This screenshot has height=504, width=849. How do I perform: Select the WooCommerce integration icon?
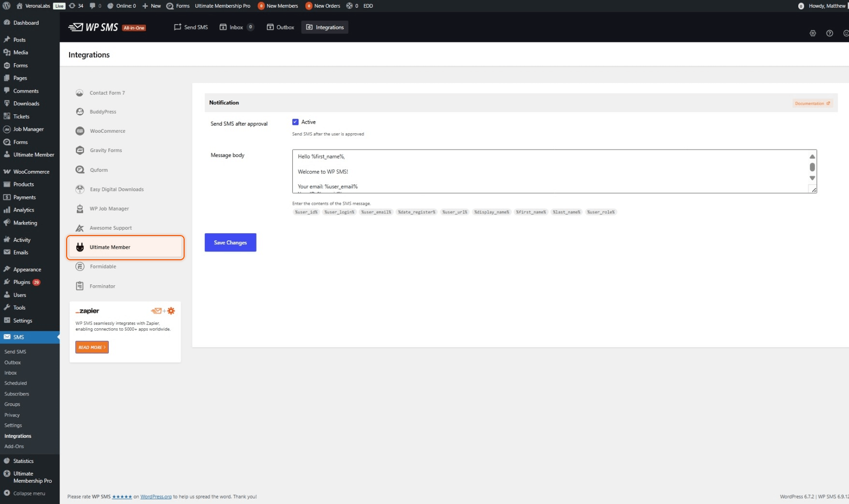(80, 131)
